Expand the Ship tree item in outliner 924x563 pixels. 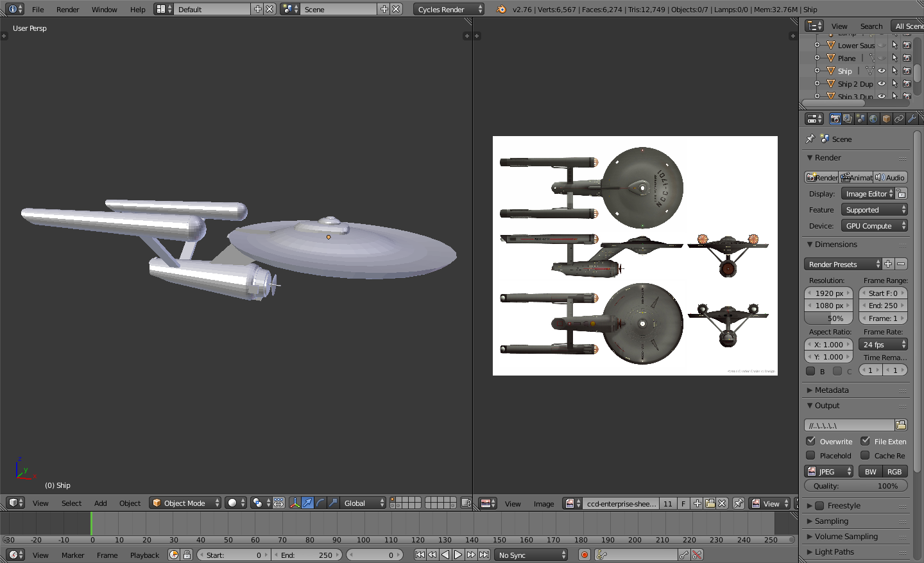[817, 71]
